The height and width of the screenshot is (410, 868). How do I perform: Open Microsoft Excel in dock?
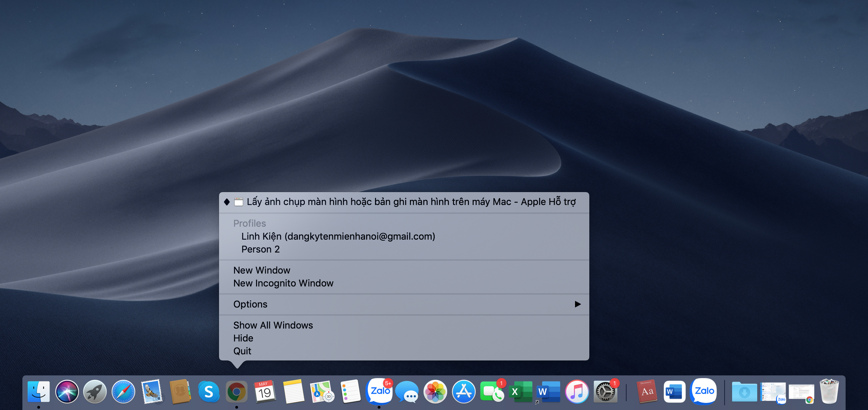pos(520,391)
